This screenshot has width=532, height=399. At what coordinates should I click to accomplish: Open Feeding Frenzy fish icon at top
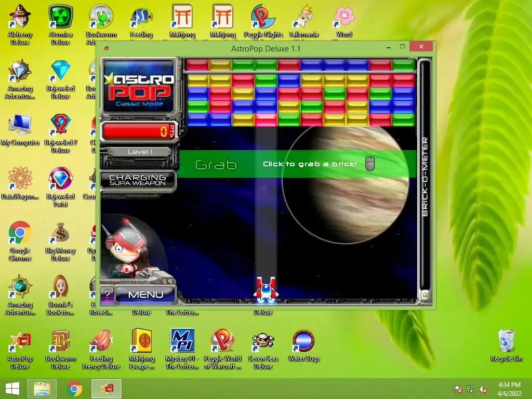point(141,21)
